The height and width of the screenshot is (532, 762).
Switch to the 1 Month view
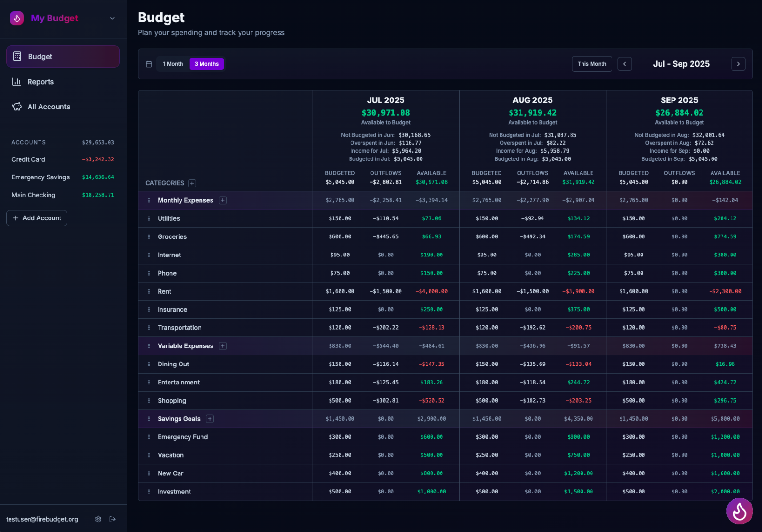click(172, 63)
